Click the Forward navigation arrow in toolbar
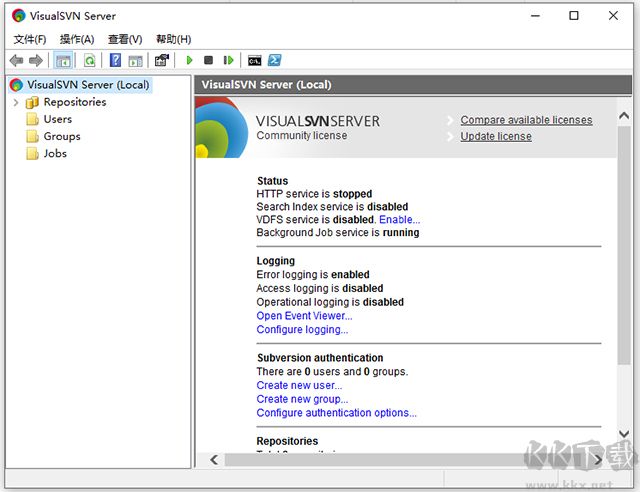Screen dimensions: 640x492 point(36,61)
